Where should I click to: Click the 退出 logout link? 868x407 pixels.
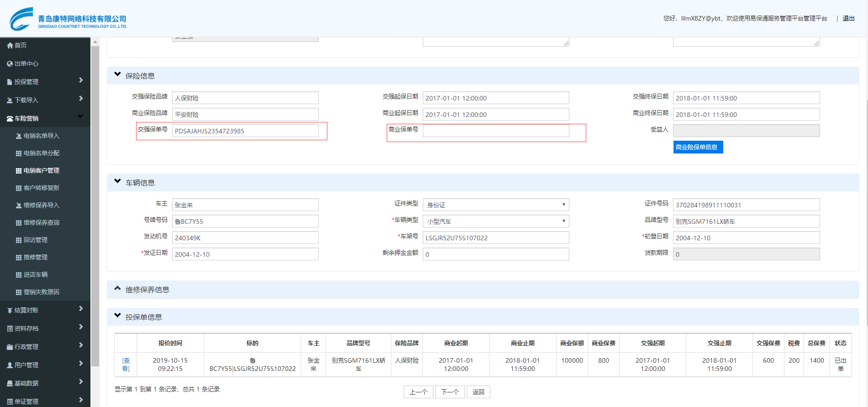coord(849,18)
